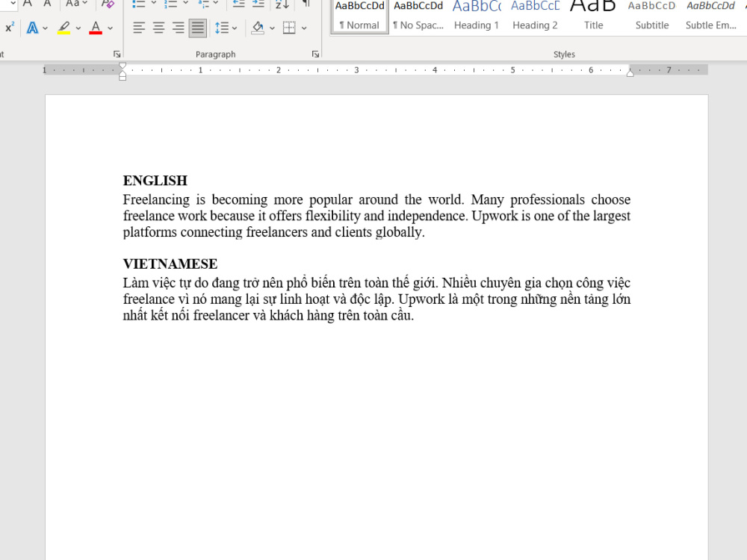
Task: Click the word 'Upwork' in English paragraph
Action: (495, 217)
